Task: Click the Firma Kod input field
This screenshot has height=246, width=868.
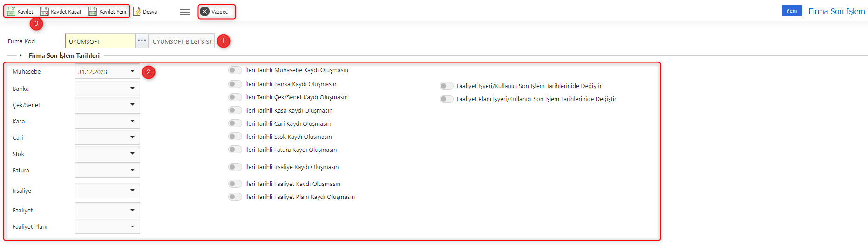Action: 100,41
